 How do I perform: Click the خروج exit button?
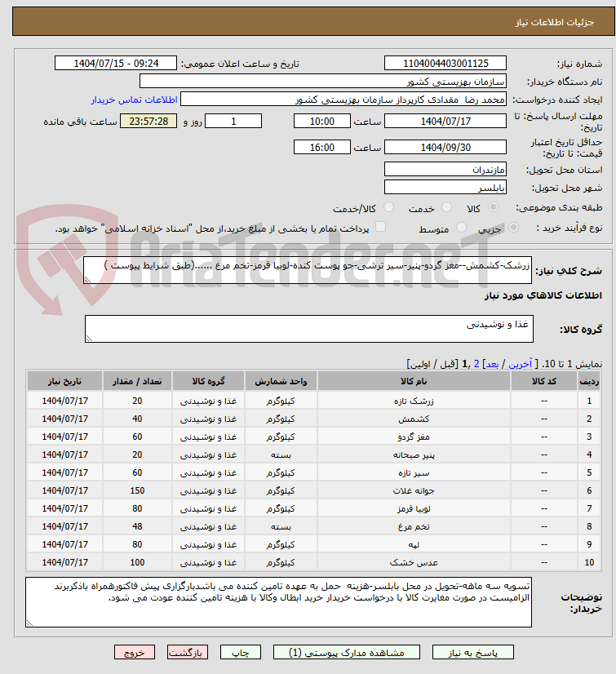pos(135,653)
